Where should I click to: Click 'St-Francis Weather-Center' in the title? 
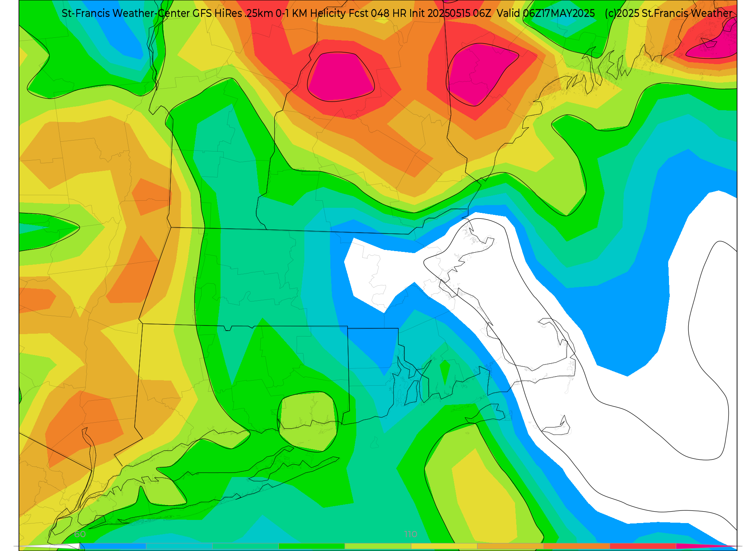point(126,13)
